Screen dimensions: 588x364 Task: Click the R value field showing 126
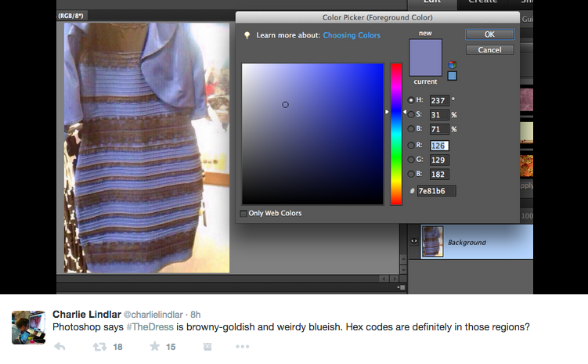point(439,146)
